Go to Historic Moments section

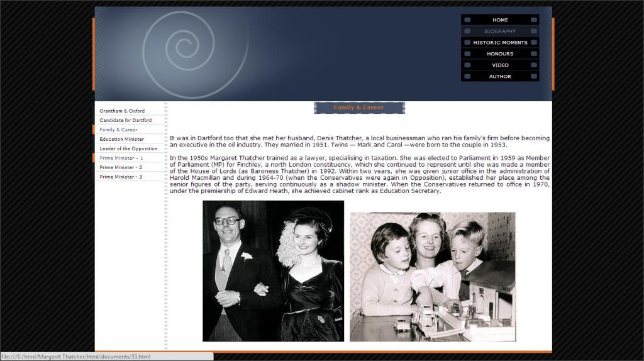pyautogui.click(x=500, y=43)
